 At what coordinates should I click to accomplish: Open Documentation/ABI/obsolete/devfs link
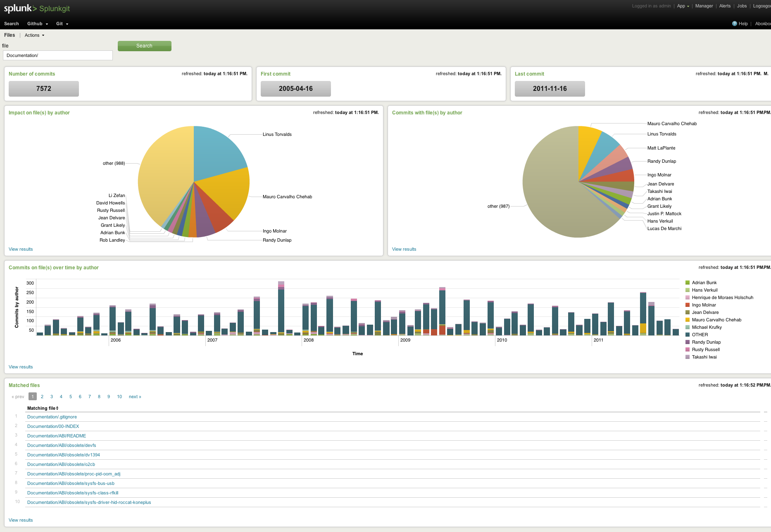pyautogui.click(x=62, y=445)
